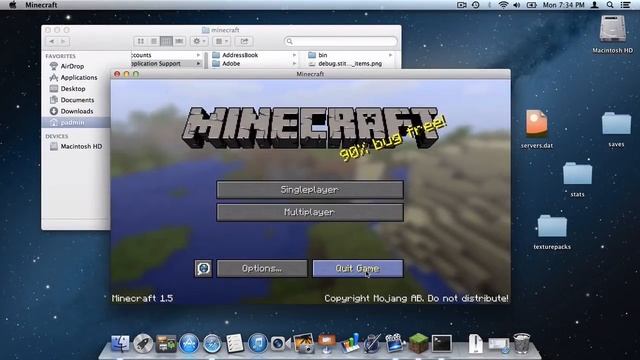Switch Finder to icon view
Screen dimensions: 640x360
(140, 41)
